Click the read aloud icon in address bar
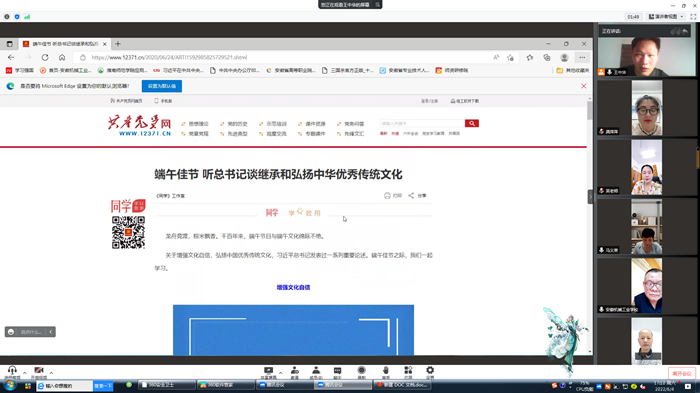This screenshot has width=700, height=393. click(x=496, y=57)
